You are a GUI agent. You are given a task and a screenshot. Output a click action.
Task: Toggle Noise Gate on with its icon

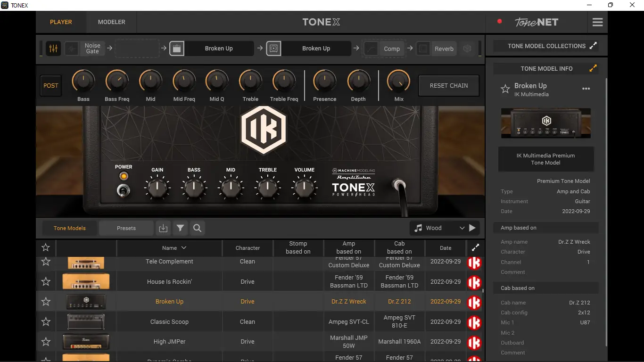pos(72,49)
